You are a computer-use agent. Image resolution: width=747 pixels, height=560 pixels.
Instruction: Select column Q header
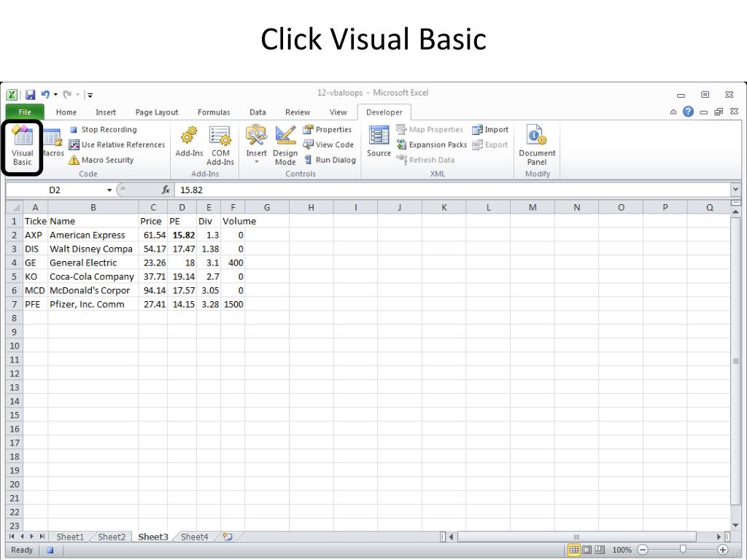click(709, 208)
